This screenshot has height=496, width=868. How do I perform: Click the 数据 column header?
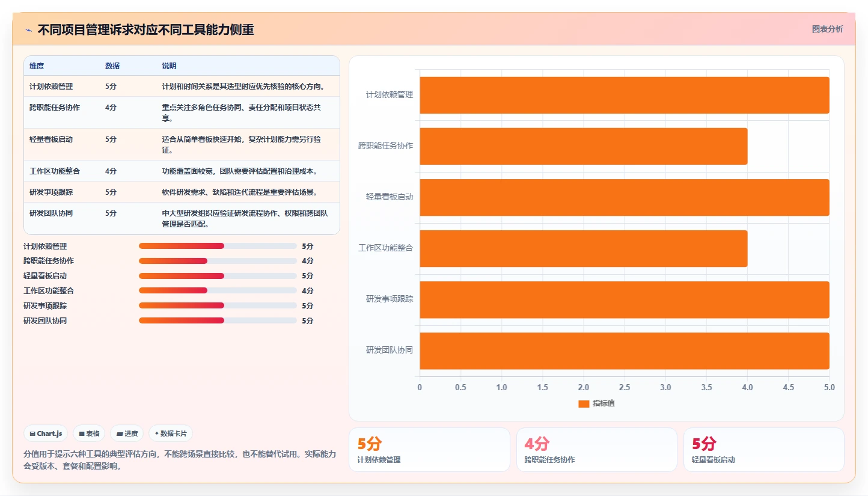(112, 66)
